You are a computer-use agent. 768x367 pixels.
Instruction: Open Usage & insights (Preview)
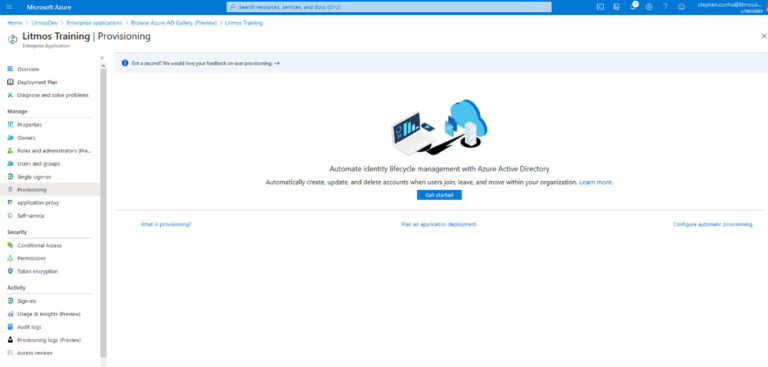tap(50, 314)
